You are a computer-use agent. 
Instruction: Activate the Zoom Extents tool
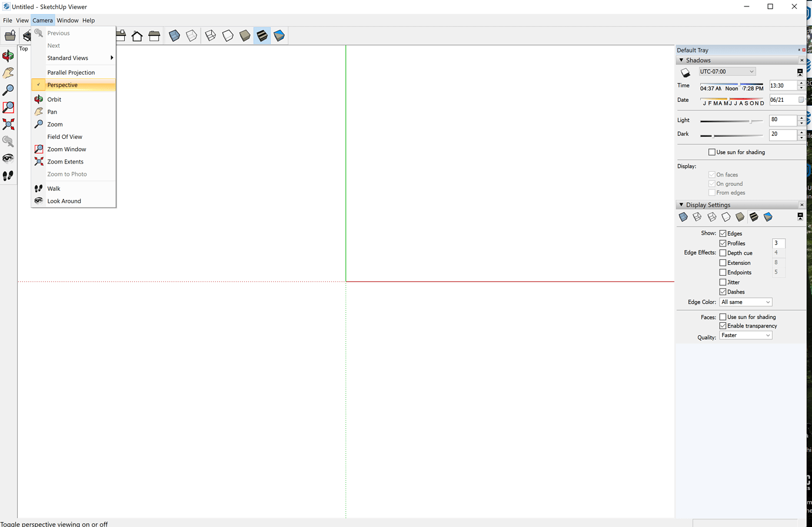pyautogui.click(x=8, y=124)
